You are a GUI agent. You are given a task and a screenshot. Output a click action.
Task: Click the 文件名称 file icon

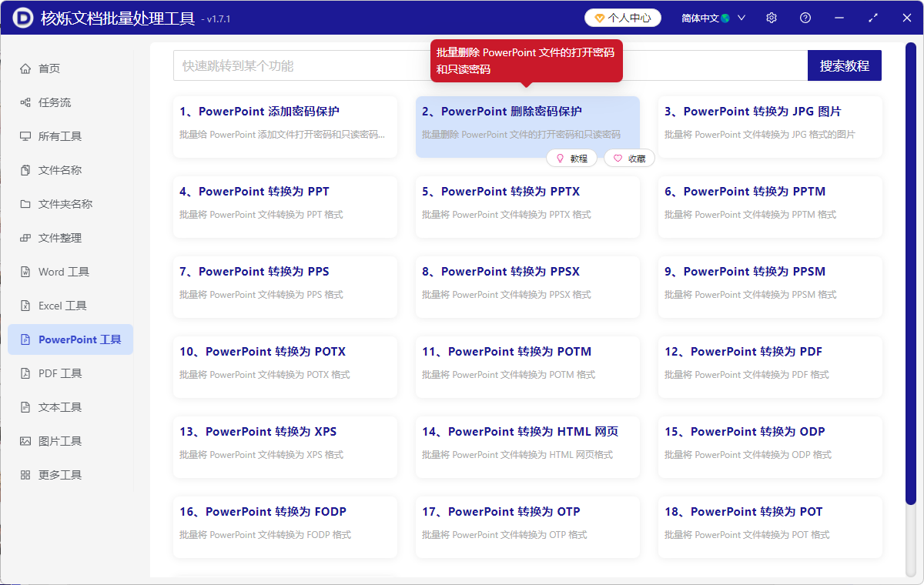pos(25,170)
